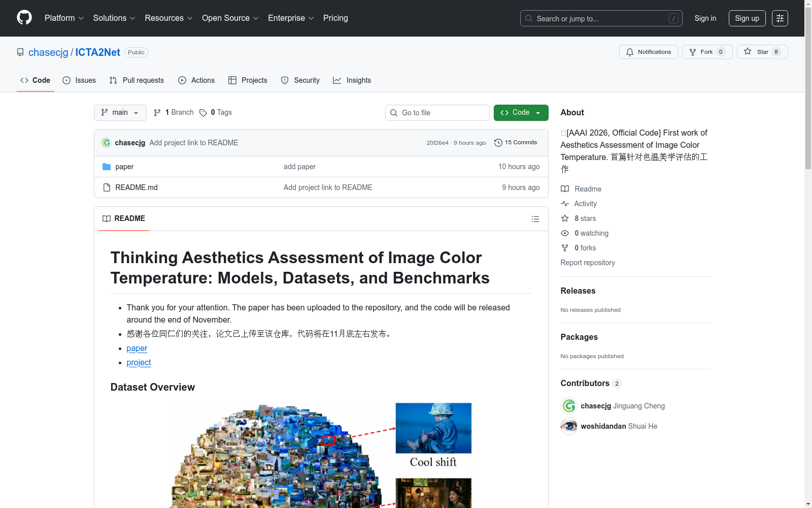Open the README outline icon
Screen dimensions: 812x508
[x=535, y=219]
